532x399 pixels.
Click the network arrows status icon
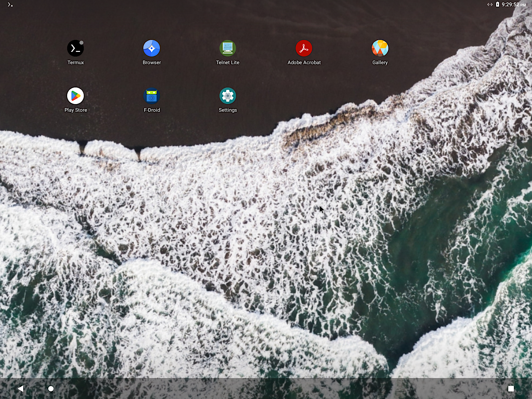tap(490, 4)
